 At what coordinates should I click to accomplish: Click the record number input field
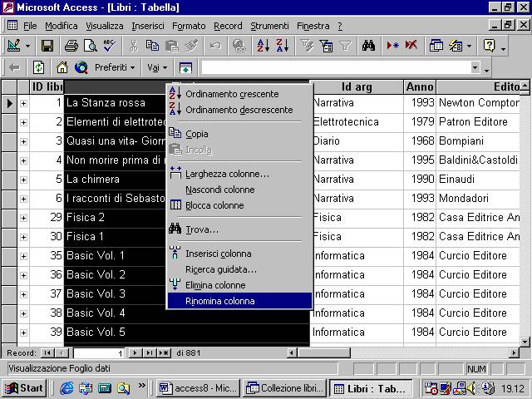pos(98,353)
